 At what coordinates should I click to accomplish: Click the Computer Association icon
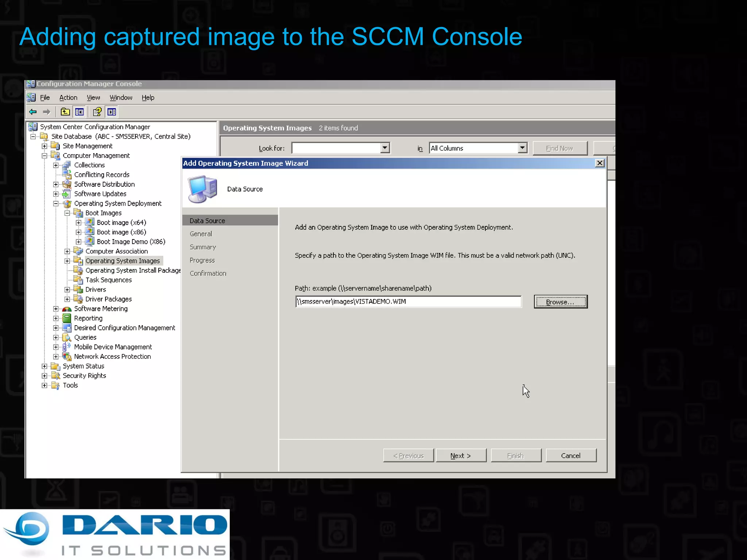click(x=78, y=251)
